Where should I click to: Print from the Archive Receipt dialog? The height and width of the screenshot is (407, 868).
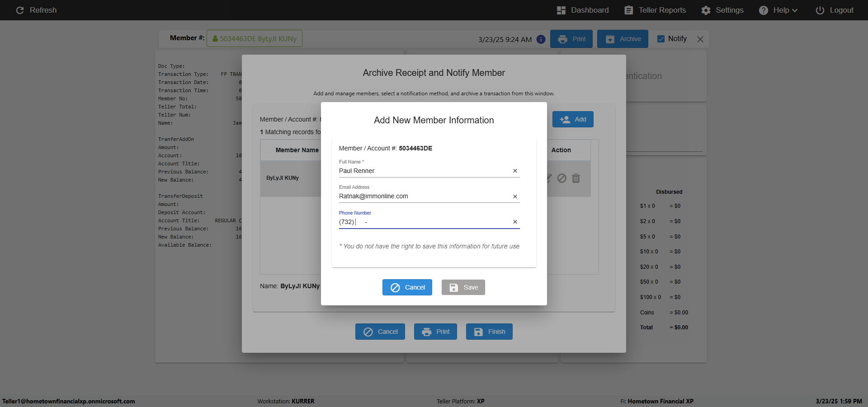pos(435,332)
